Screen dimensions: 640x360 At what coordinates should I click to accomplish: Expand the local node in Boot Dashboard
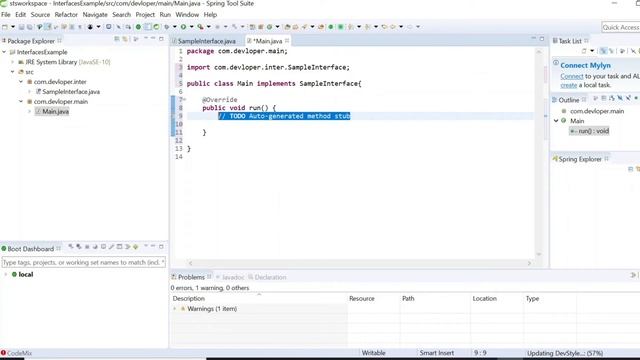[6, 274]
